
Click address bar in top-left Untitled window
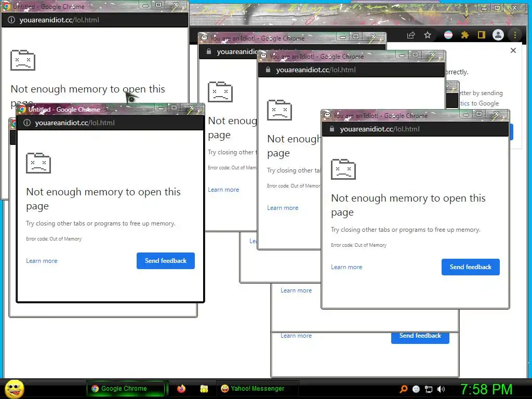coord(95,20)
